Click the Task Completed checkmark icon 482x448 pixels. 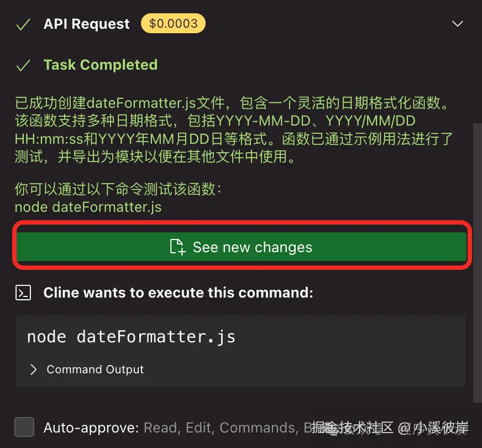(23, 65)
